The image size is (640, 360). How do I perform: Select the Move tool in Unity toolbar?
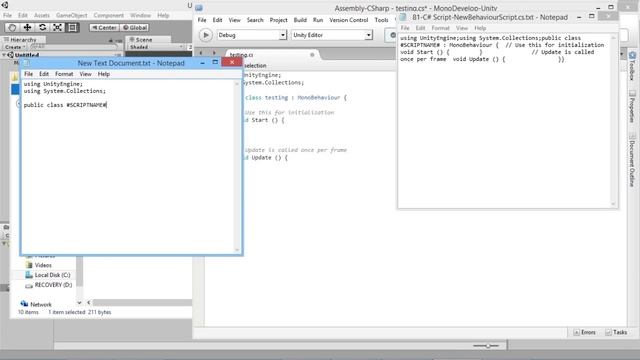tap(27, 27)
